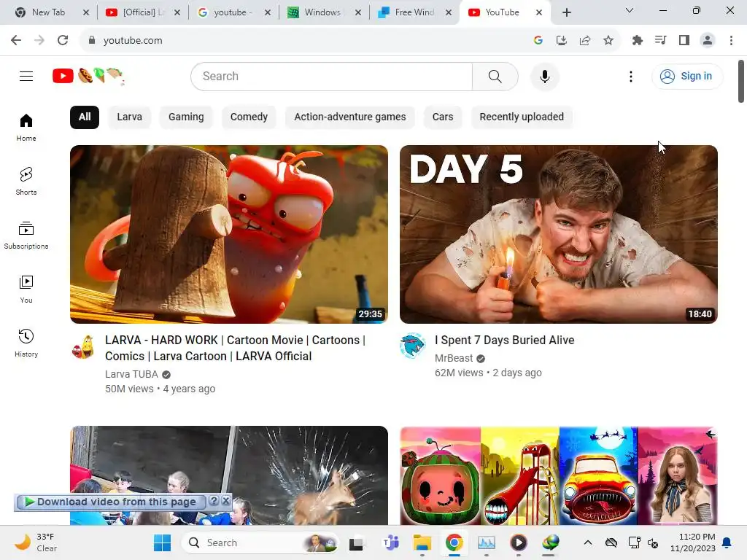
Task: Show hidden system tray icons
Action: click(588, 542)
